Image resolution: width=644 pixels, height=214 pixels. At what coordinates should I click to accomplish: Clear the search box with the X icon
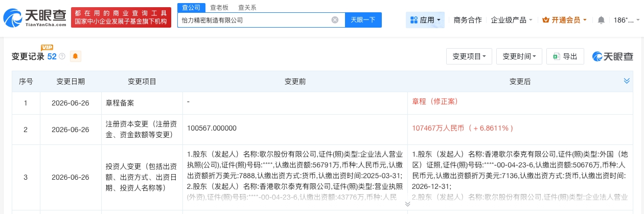pyautogui.click(x=335, y=20)
